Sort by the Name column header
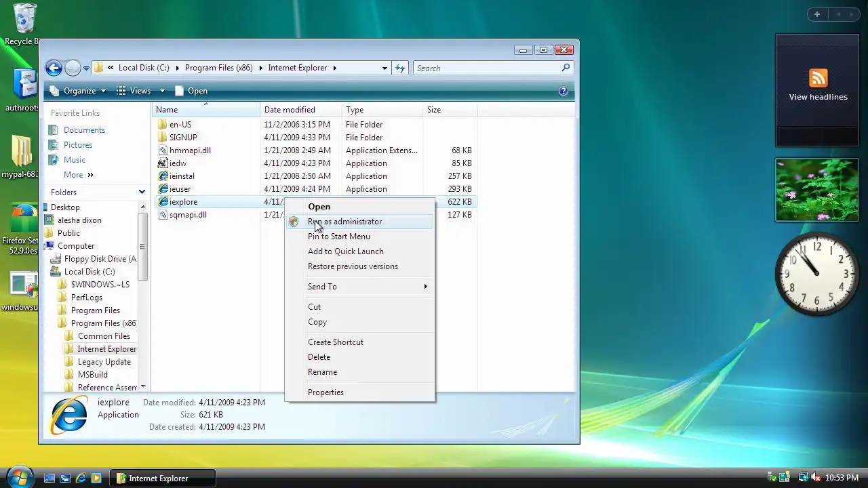The image size is (868, 488). click(206, 110)
